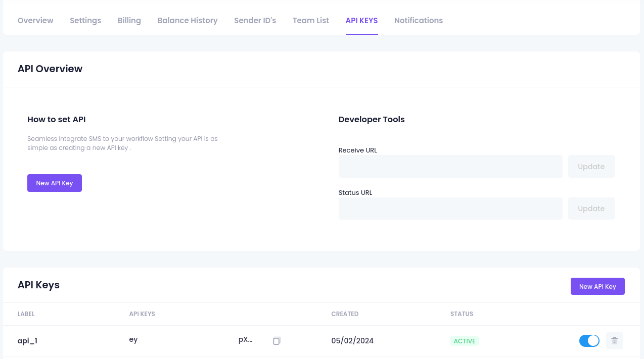Click the CREATED column header
The image size is (644, 359).
345,314
